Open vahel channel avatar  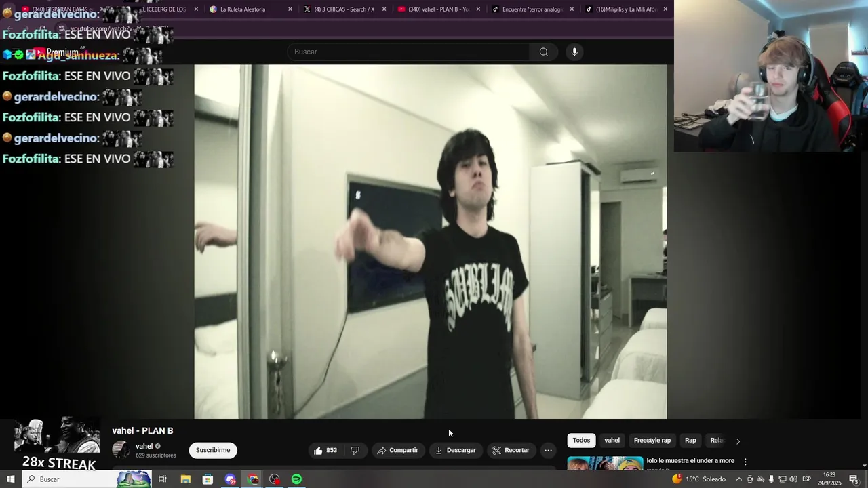pos(121,450)
